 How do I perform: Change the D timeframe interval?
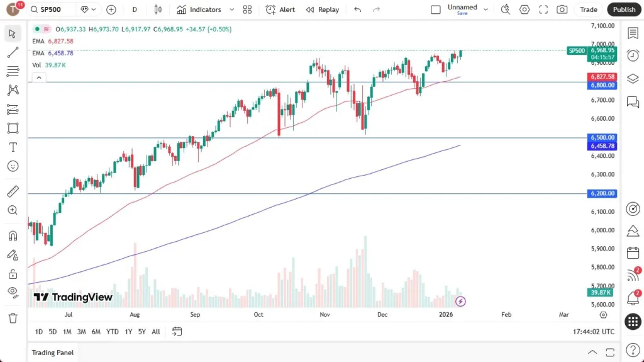coord(135,9)
